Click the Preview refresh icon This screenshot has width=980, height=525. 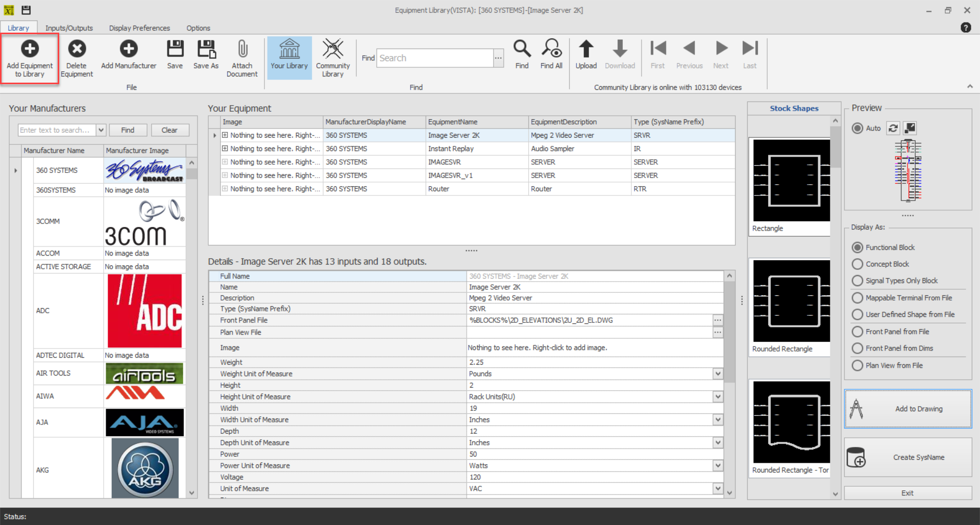893,128
